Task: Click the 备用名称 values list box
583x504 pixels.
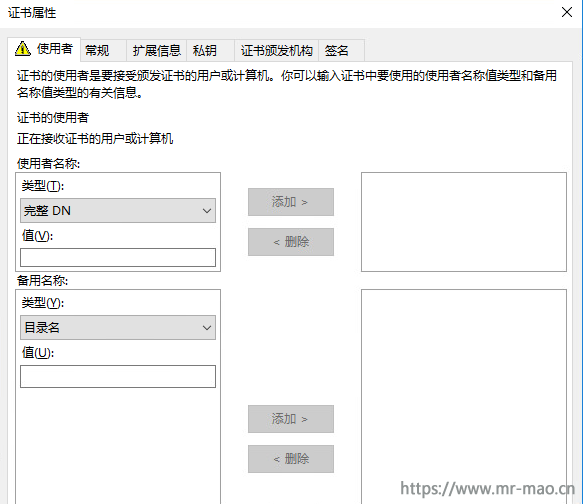Action: pyautogui.click(x=464, y=397)
